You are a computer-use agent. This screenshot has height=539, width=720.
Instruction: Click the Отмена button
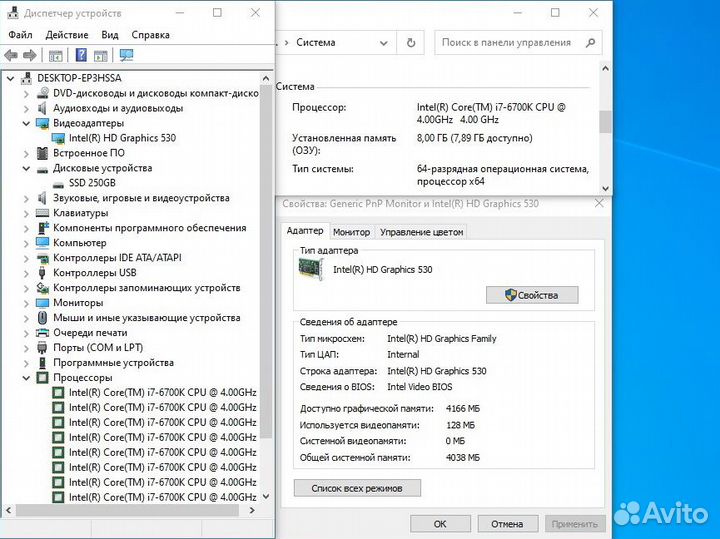tap(507, 524)
